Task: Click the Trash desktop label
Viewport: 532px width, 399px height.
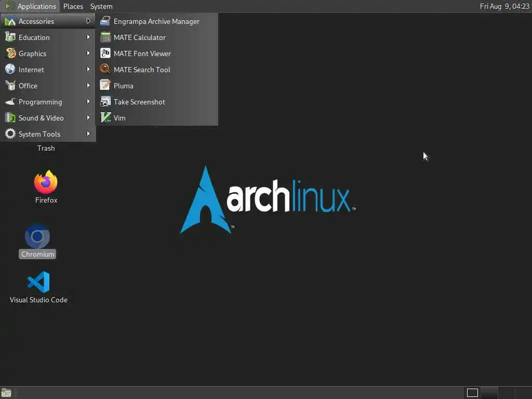Action: 46,148
